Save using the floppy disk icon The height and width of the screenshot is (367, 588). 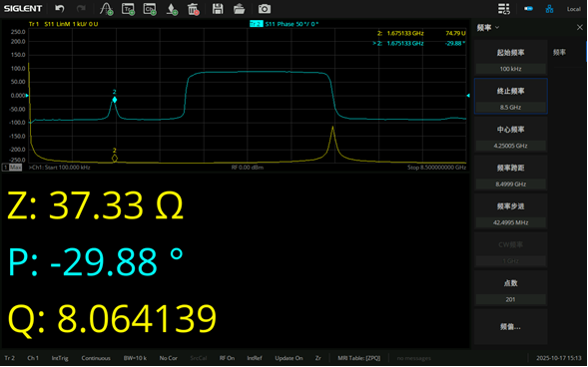tap(218, 9)
